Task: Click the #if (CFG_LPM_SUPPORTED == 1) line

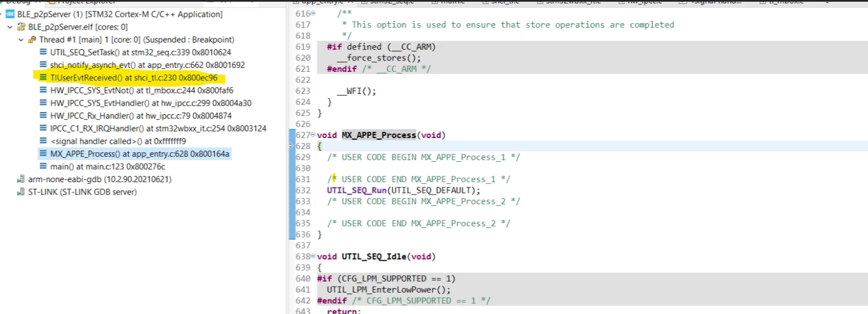Action: (x=386, y=278)
